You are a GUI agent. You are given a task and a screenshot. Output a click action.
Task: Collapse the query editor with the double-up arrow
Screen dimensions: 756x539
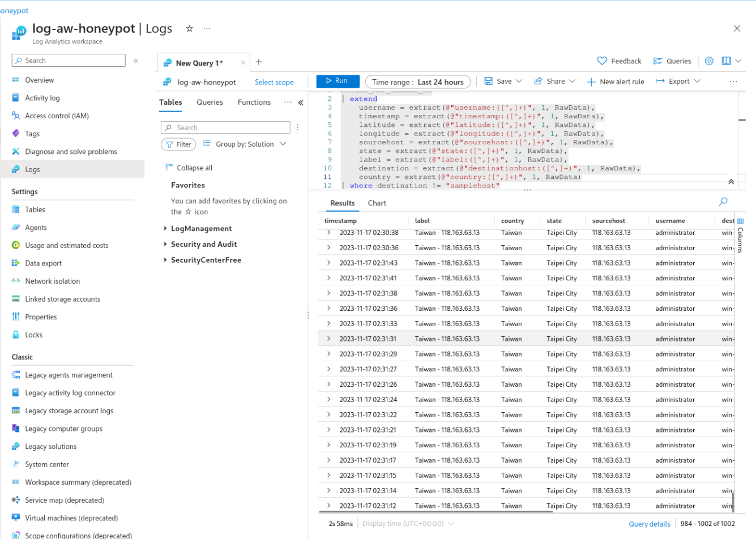pos(731,182)
